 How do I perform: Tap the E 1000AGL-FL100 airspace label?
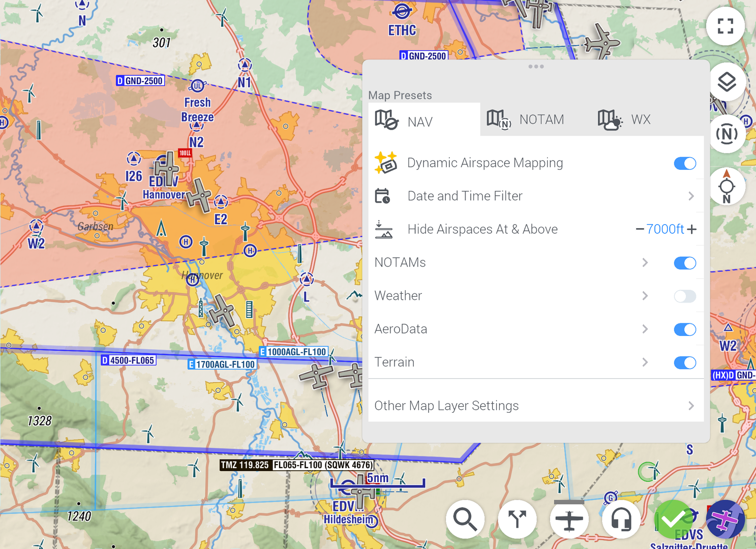[293, 352]
